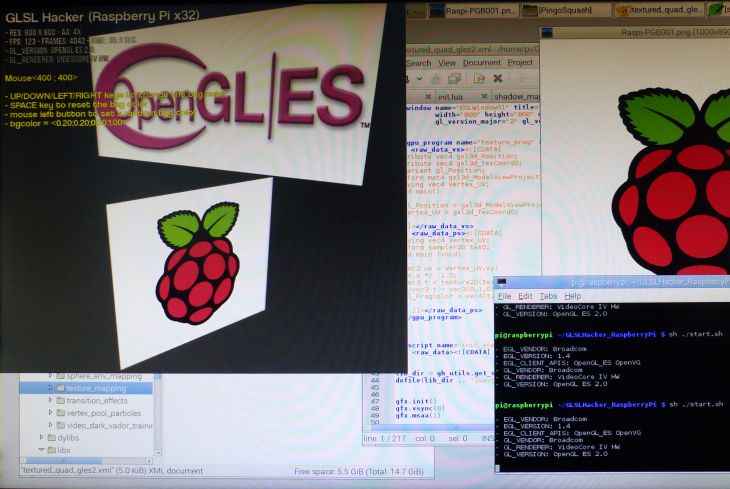Open the [PingoSquash] taskbar entry

tap(565, 10)
